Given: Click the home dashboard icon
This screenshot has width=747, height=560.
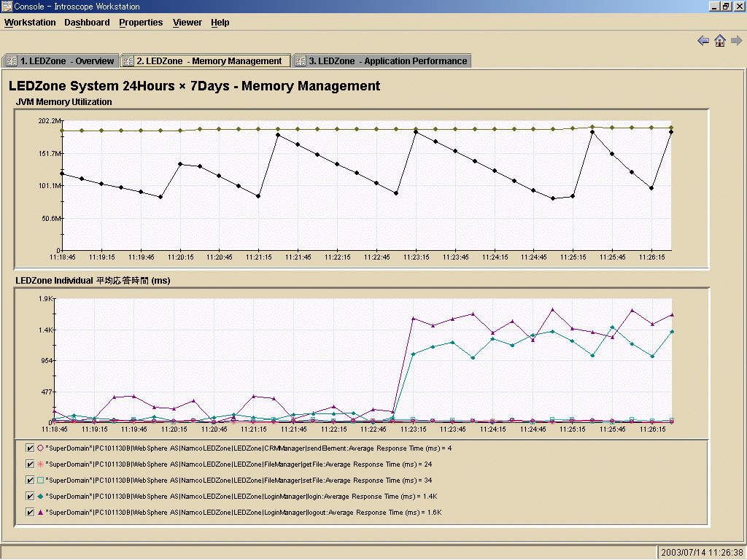Looking at the screenshot, I should click(720, 41).
